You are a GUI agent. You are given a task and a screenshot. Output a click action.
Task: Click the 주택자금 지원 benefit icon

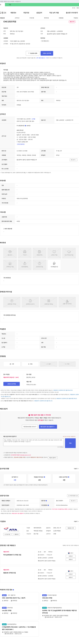click(x=10, y=265)
